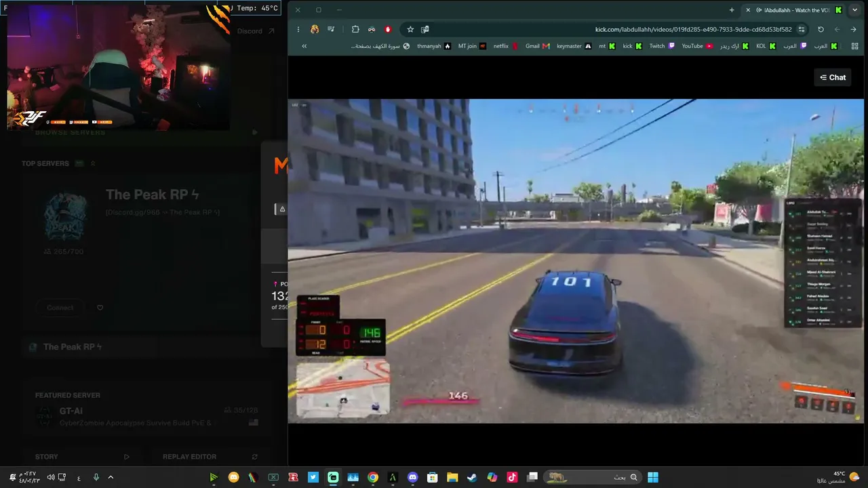Launch Story mode in the launcher
Viewport: 868px width, 488px height.
82,457
